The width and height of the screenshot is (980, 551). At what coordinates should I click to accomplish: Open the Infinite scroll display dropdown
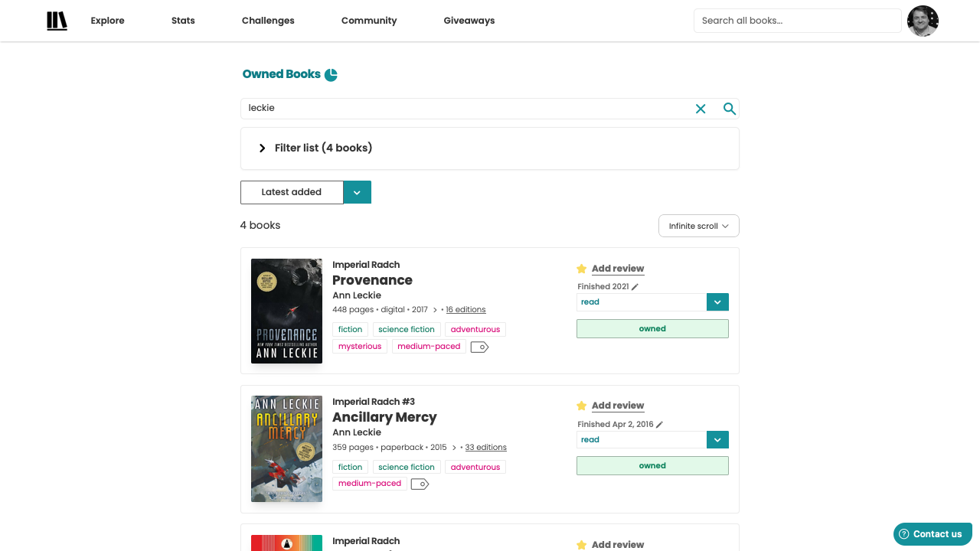pyautogui.click(x=698, y=226)
